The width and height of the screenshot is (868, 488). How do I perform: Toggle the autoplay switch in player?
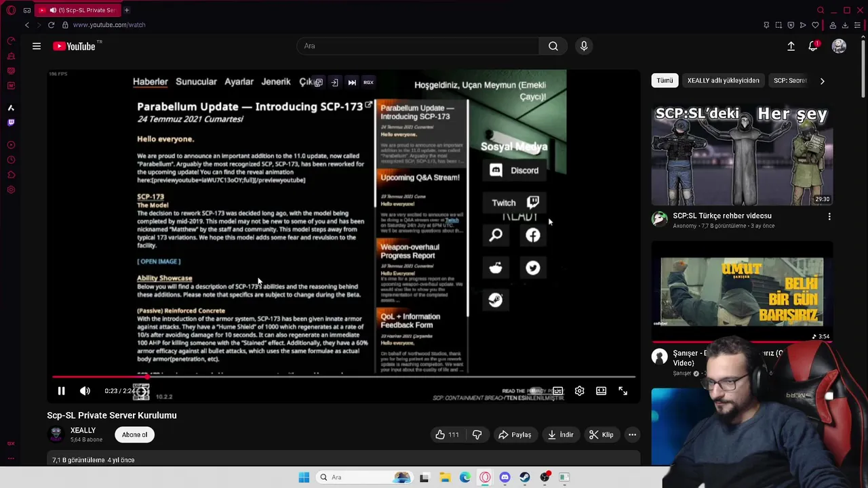(536, 391)
